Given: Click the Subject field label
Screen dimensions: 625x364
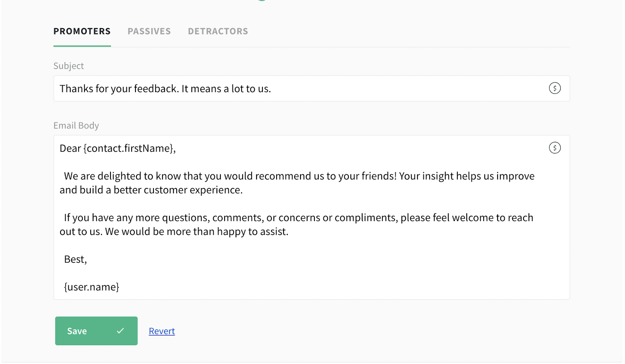Looking at the screenshot, I should point(68,66).
